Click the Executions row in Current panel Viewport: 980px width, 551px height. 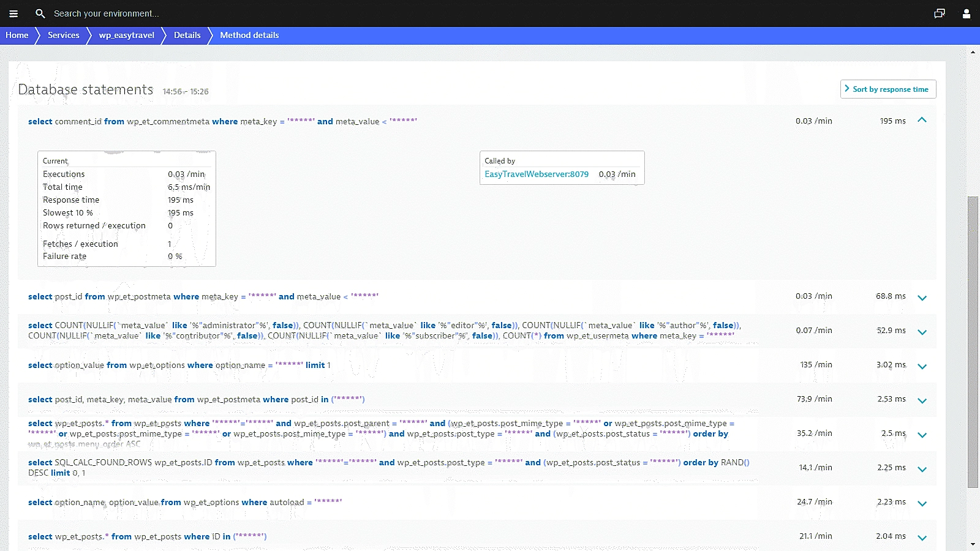pyautogui.click(x=126, y=174)
